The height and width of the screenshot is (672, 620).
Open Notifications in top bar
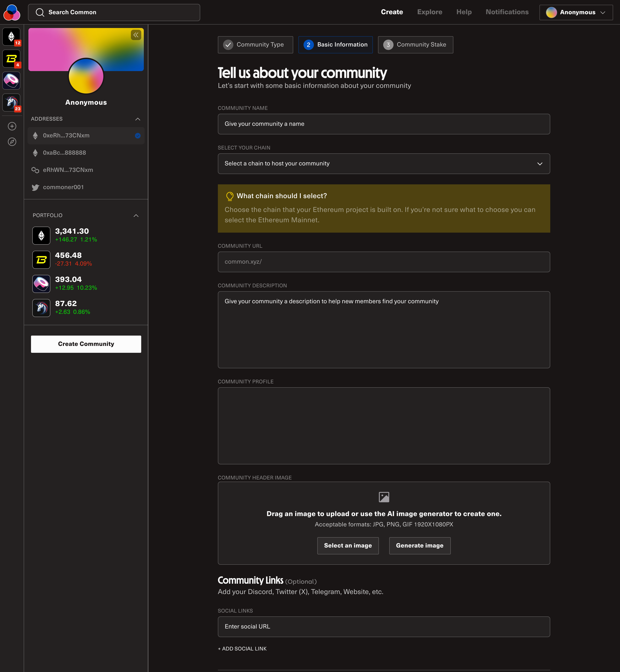pos(507,12)
